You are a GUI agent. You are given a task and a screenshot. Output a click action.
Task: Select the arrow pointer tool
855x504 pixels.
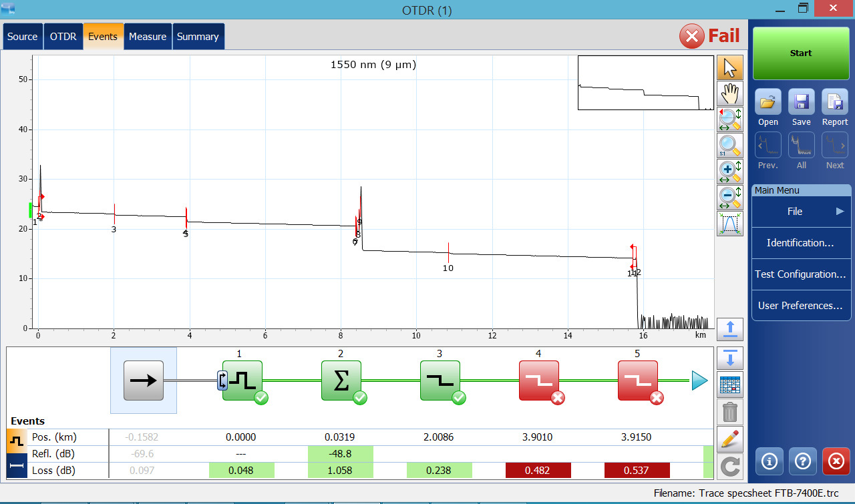[x=729, y=68]
